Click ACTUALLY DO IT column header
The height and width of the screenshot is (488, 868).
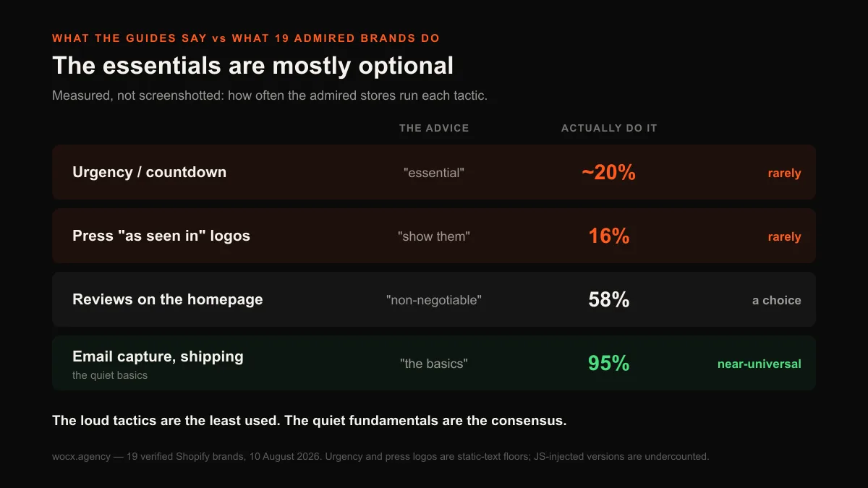coord(609,128)
